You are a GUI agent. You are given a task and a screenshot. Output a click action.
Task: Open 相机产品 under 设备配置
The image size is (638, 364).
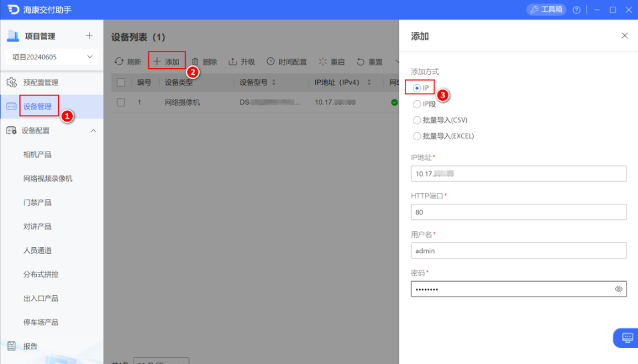coord(37,154)
